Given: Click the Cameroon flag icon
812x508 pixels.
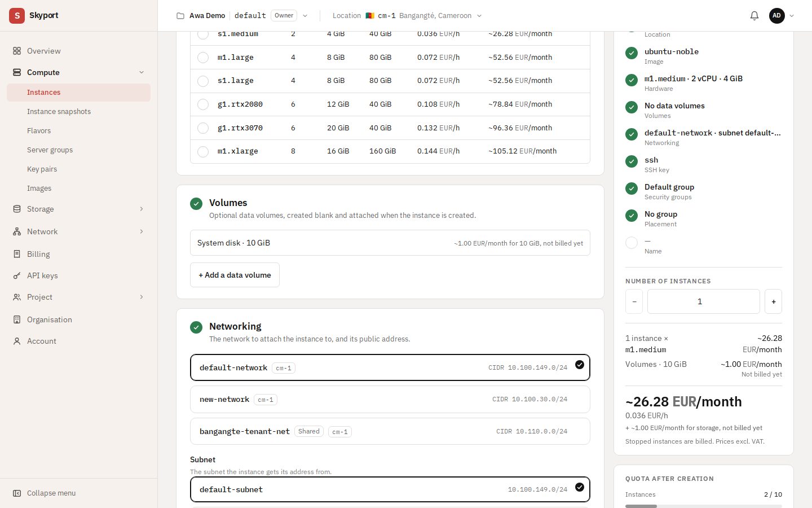Looking at the screenshot, I should coord(370,16).
